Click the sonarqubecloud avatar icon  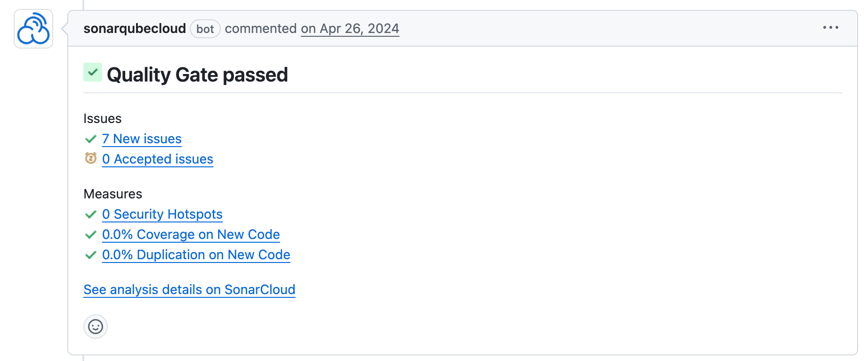tap(33, 29)
